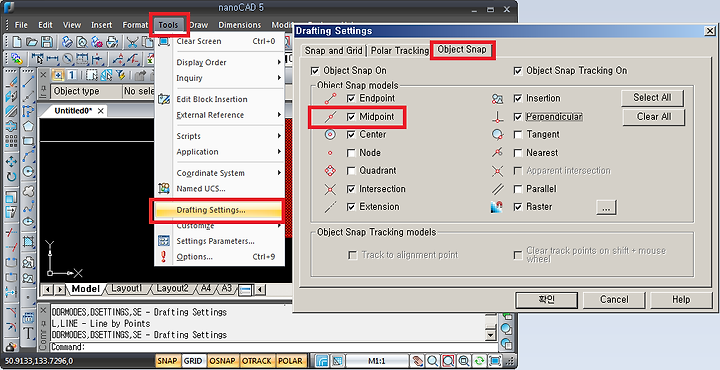Screen dimensions: 720x370
Task: Select the Text tool T icon
Action: [28, 334]
